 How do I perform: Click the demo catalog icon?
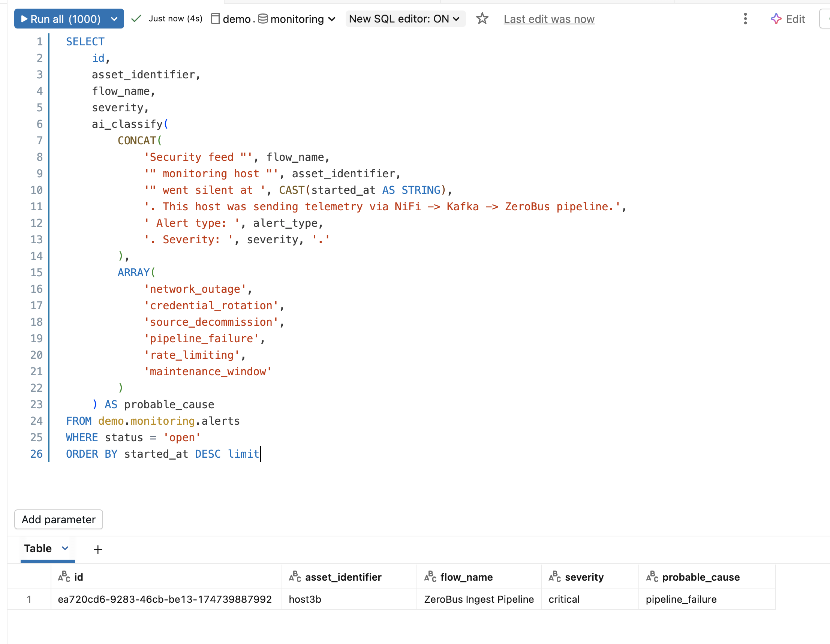216,19
